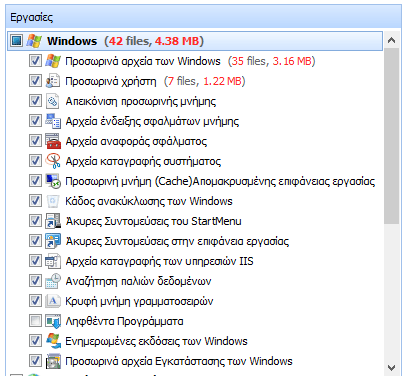Uncheck Κάδος ανακύκλωσης των Windows checkbox
This screenshot has width=407, height=376.
pos(35,201)
